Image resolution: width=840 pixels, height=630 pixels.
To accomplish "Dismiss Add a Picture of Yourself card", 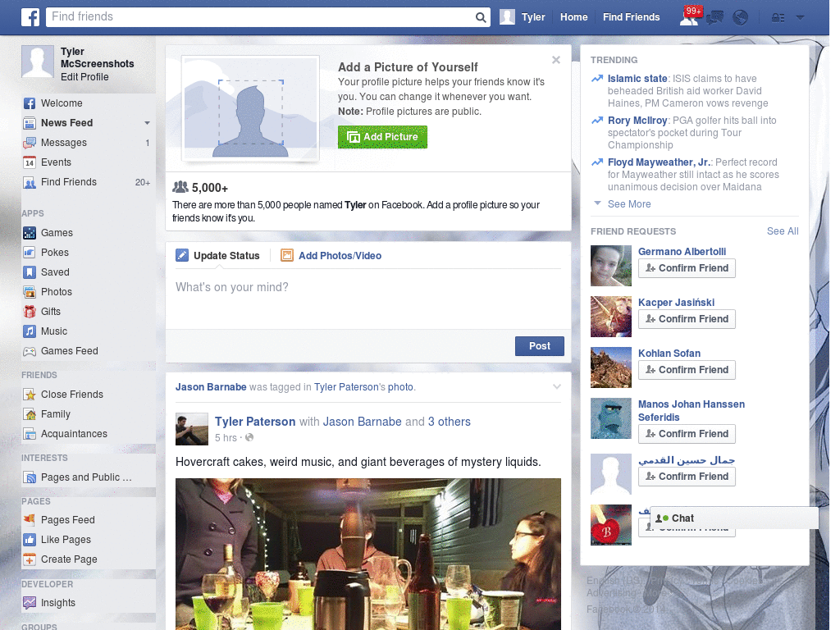I will 556,60.
